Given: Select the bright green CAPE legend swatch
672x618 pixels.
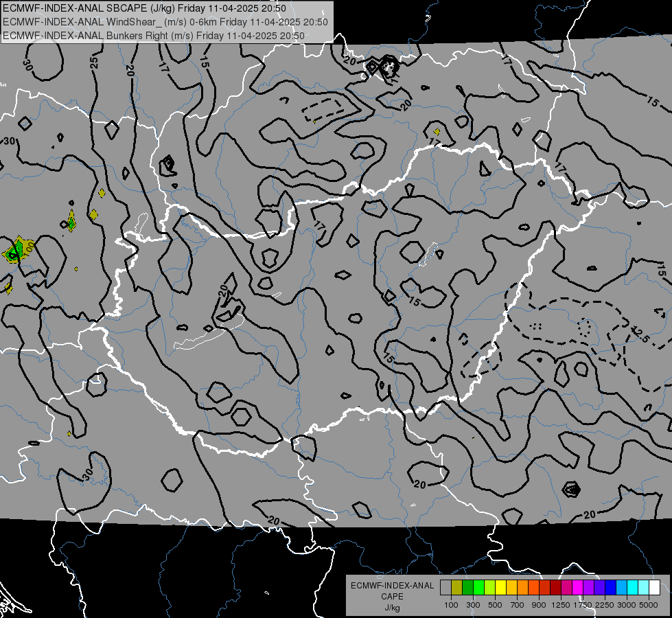Looking at the screenshot, I should [x=478, y=587].
